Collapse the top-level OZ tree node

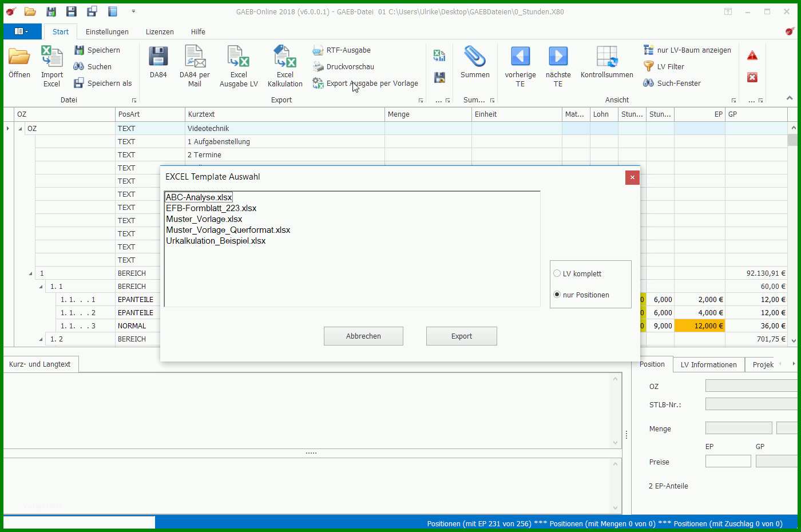[21, 129]
